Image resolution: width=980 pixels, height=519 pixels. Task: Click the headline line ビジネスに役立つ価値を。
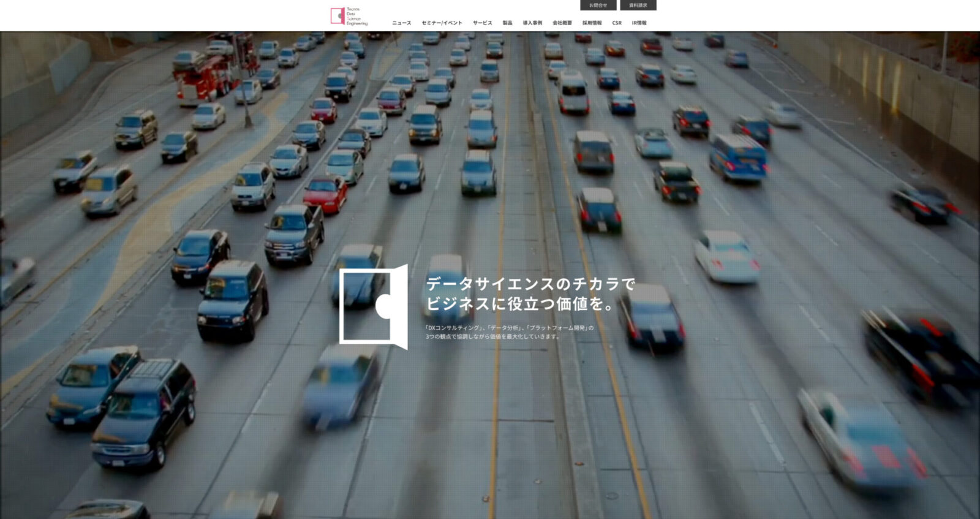(521, 304)
